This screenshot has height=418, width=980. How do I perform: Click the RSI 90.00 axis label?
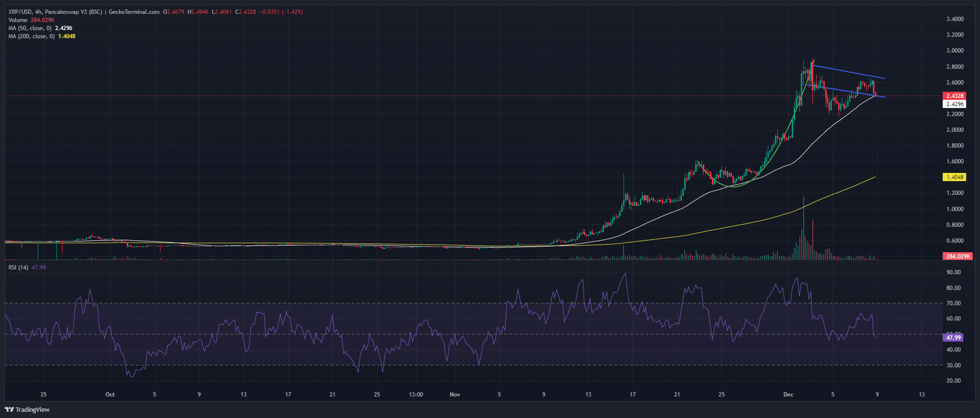953,272
